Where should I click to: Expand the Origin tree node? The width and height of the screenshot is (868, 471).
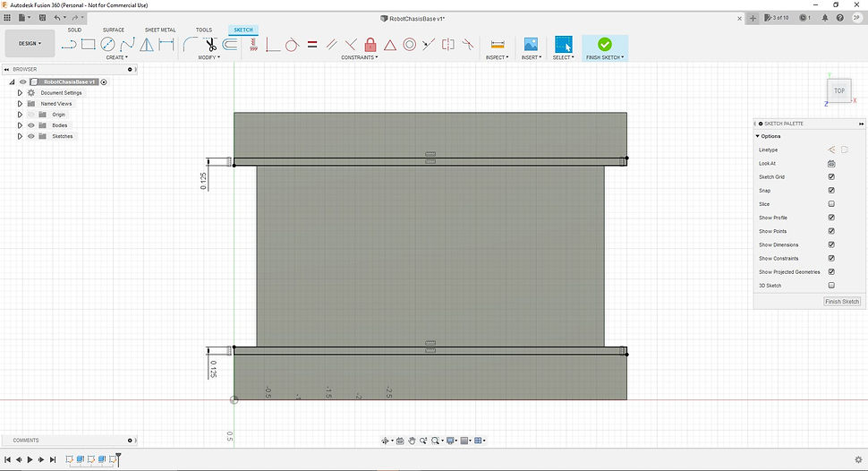click(x=20, y=114)
